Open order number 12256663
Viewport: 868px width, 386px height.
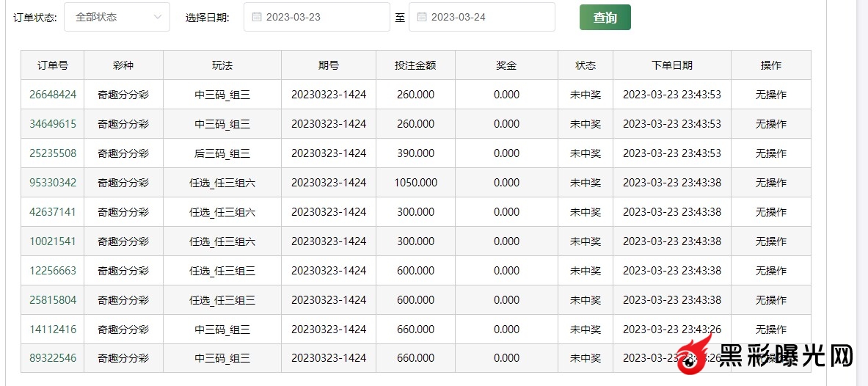coord(53,271)
